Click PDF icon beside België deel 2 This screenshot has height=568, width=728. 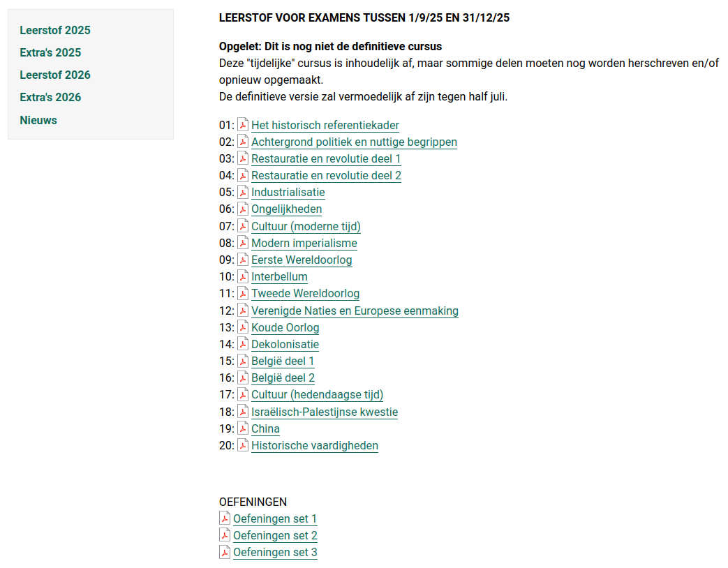[x=243, y=377]
